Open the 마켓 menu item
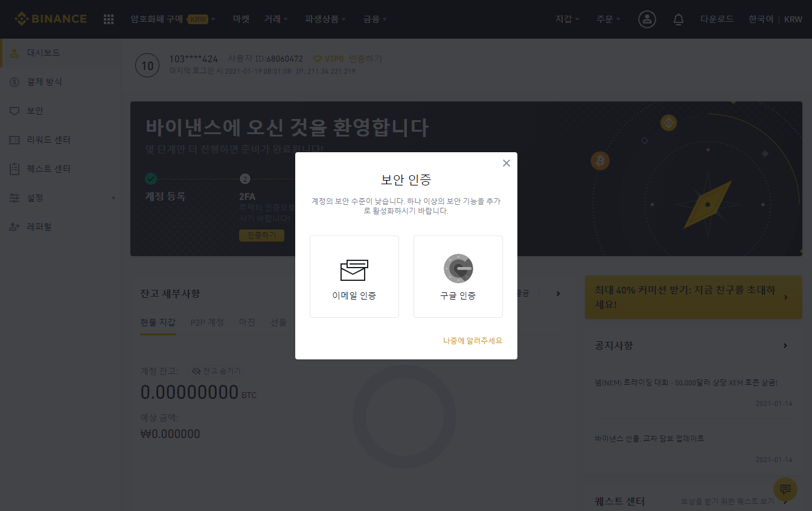Image resolution: width=812 pixels, height=511 pixels. 241,19
